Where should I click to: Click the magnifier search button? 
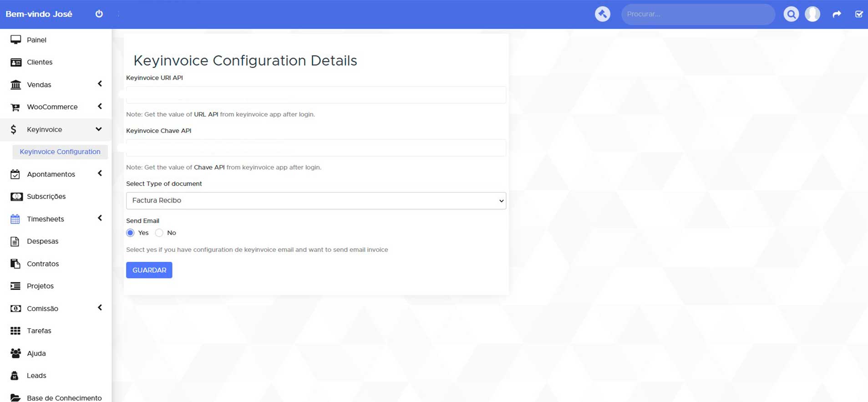click(x=791, y=14)
